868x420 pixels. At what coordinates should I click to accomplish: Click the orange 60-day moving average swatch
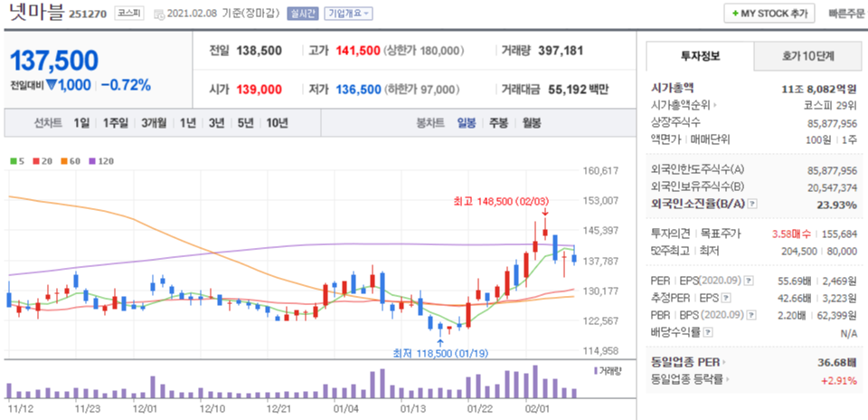(x=63, y=161)
